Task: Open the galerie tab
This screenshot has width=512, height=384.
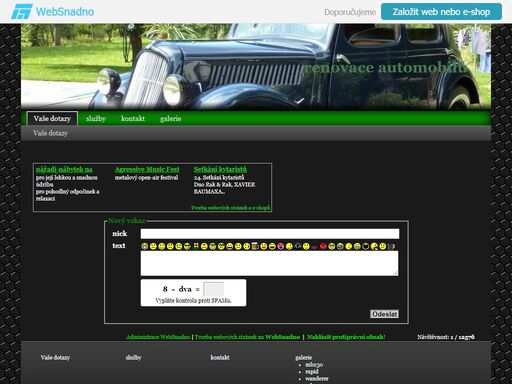Action: 171,118
